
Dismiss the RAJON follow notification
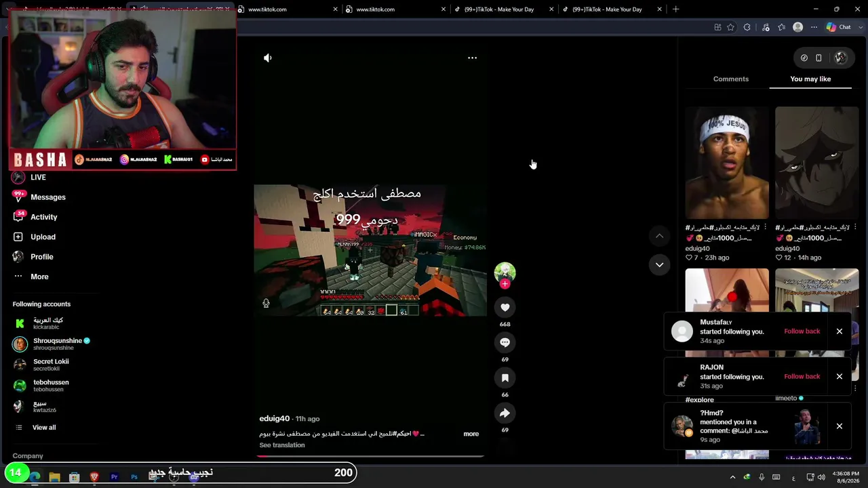pyautogui.click(x=839, y=376)
